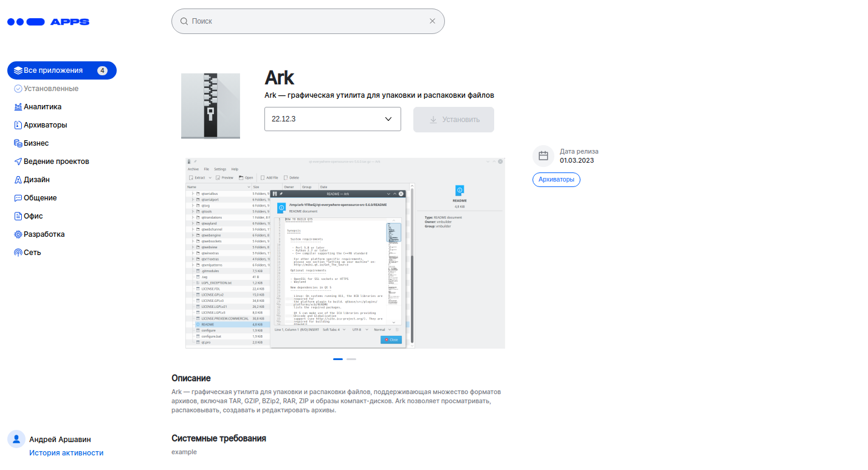Click the Development gear icon in sidebar

click(18, 234)
